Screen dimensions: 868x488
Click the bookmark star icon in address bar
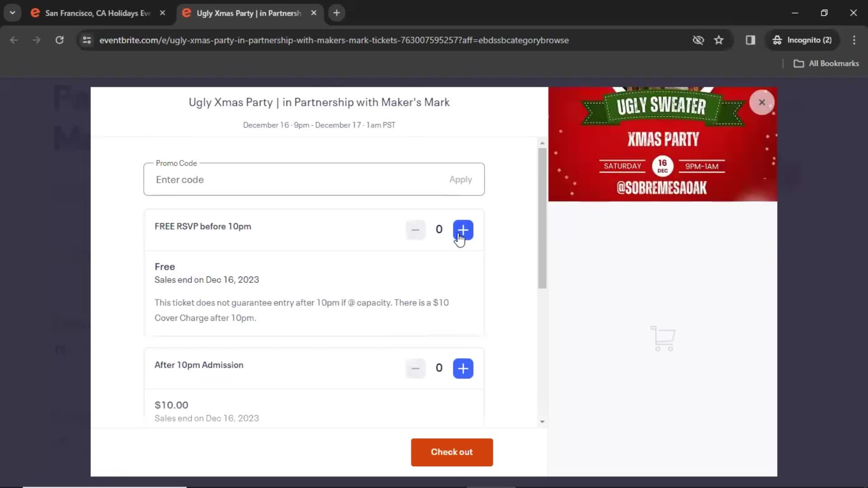720,40
